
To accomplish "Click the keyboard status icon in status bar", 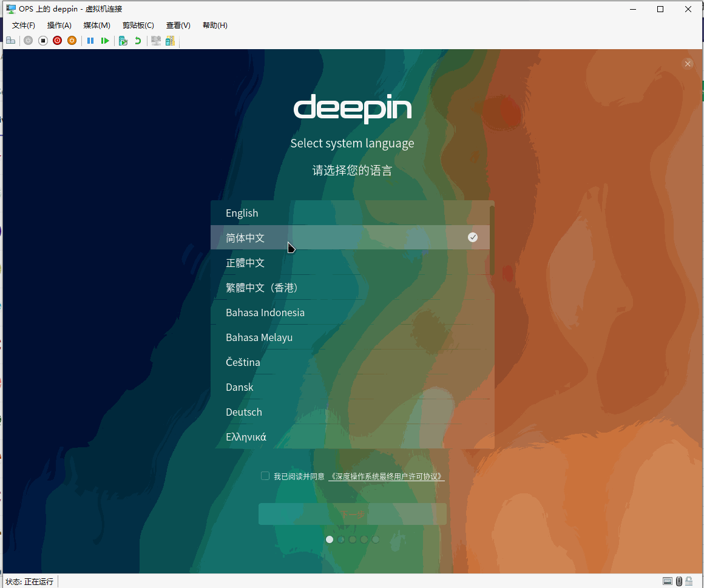I will coord(668,581).
